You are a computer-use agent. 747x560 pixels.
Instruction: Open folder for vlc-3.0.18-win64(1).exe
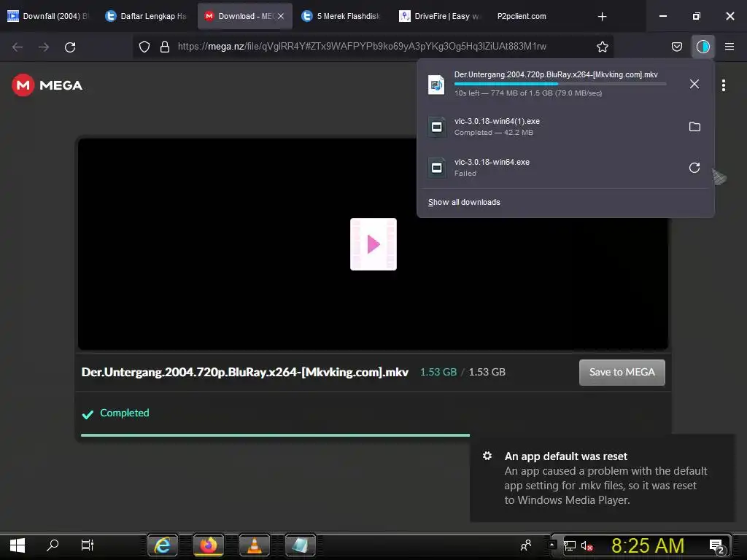(x=694, y=127)
